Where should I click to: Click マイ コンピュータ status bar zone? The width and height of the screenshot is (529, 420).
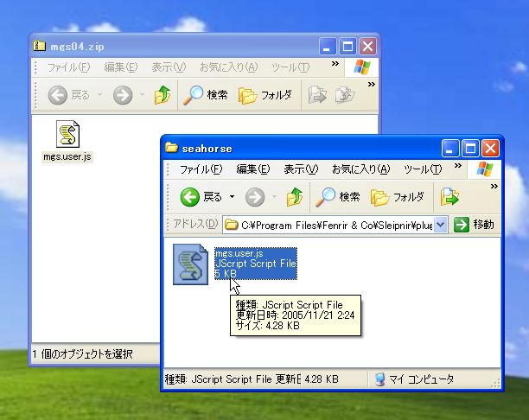coord(415,379)
